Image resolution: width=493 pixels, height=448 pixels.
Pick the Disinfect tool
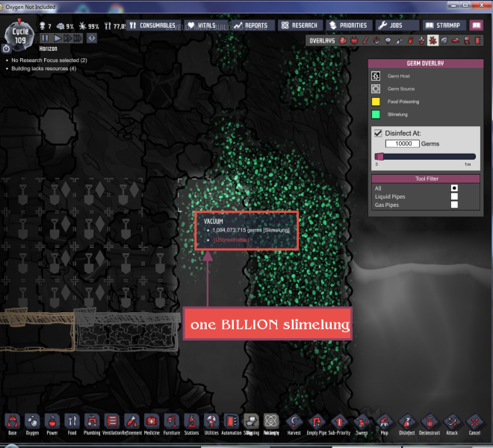(x=406, y=423)
